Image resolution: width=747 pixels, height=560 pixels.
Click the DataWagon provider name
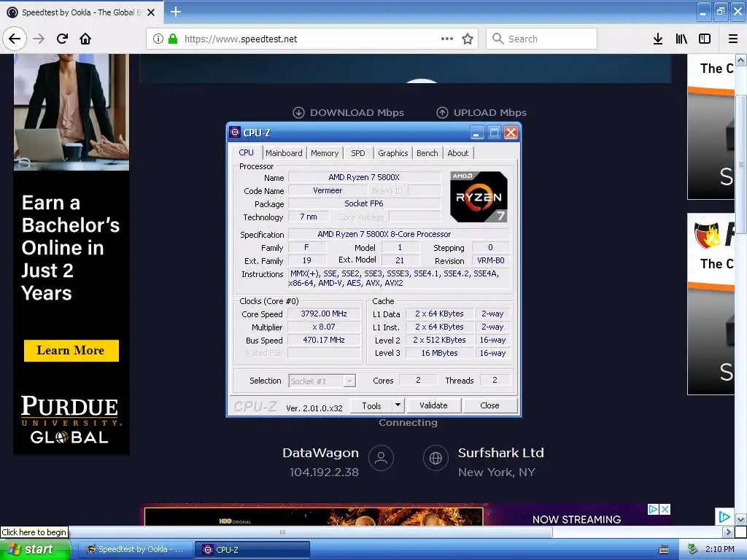point(321,453)
